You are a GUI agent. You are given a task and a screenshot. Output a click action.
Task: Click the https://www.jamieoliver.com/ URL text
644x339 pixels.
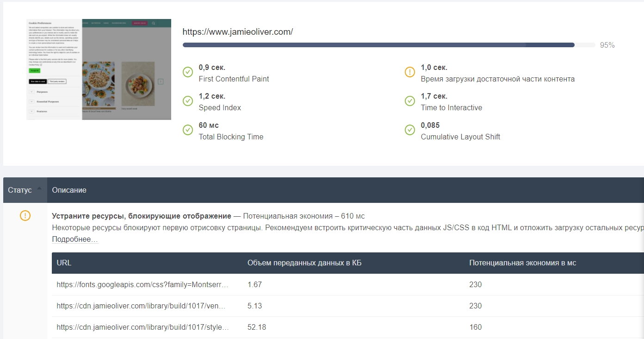[x=238, y=32]
